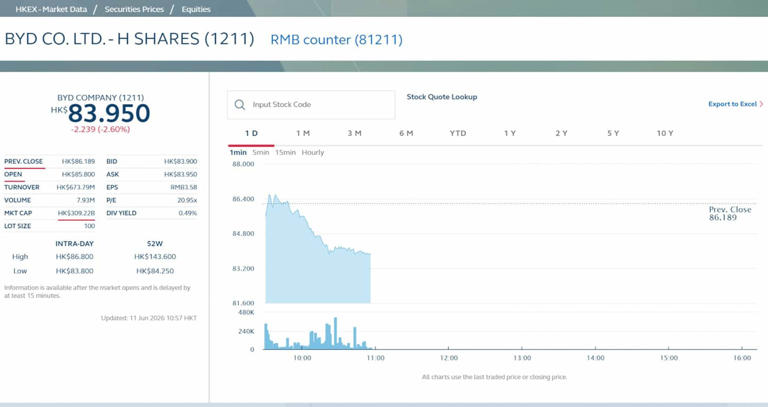This screenshot has width=768, height=407.
Task: Open the 5 Y chart range
Action: tap(613, 133)
